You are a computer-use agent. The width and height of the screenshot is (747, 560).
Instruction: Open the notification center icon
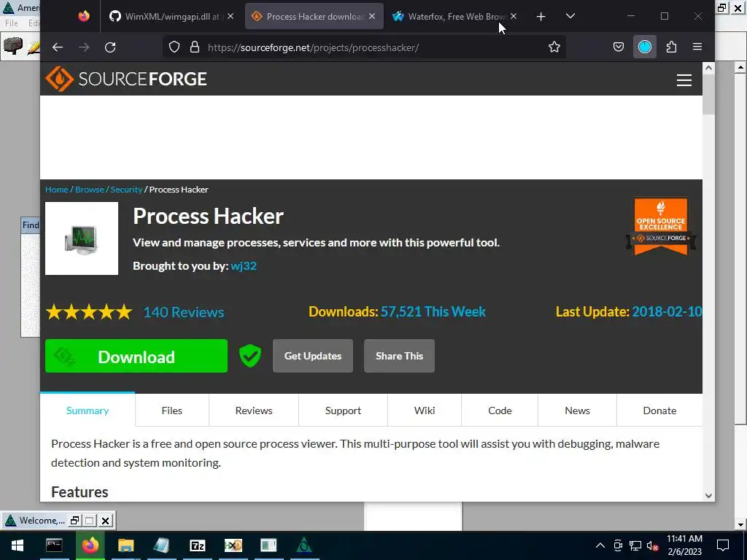tap(723, 545)
